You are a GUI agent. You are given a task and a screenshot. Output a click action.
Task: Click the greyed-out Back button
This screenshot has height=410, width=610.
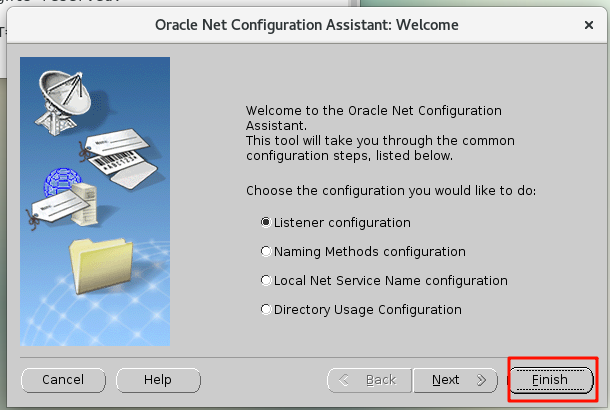(370, 380)
